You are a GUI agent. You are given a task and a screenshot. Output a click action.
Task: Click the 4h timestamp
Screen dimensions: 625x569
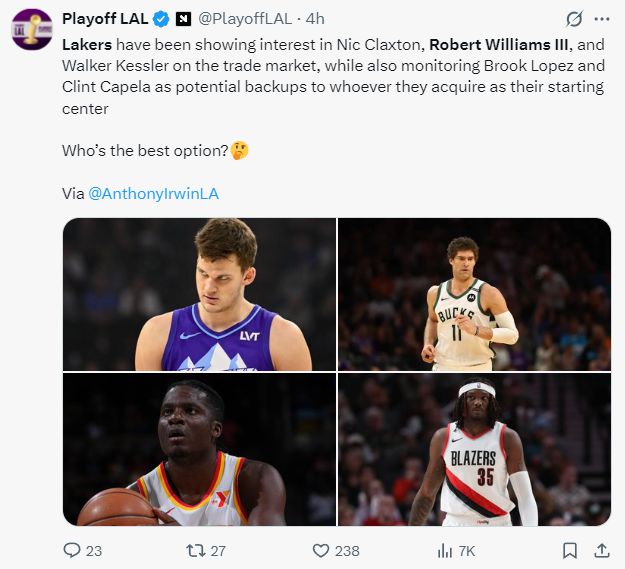[315, 19]
